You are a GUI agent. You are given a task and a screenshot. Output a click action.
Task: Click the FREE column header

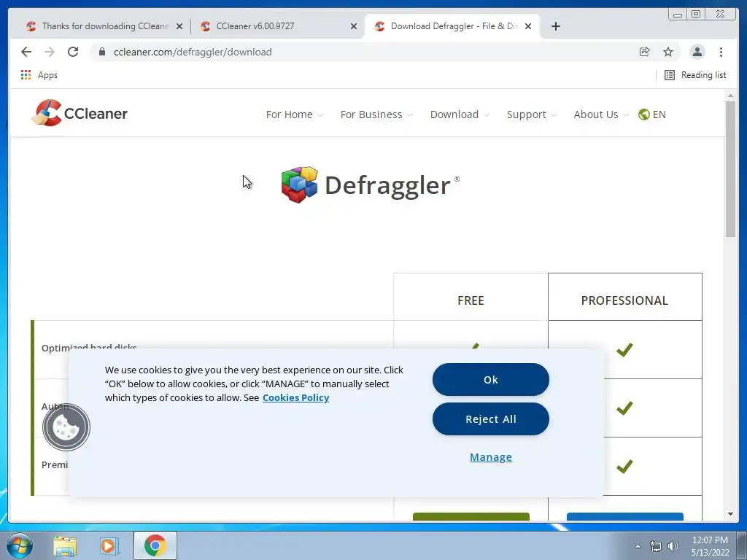click(x=471, y=297)
